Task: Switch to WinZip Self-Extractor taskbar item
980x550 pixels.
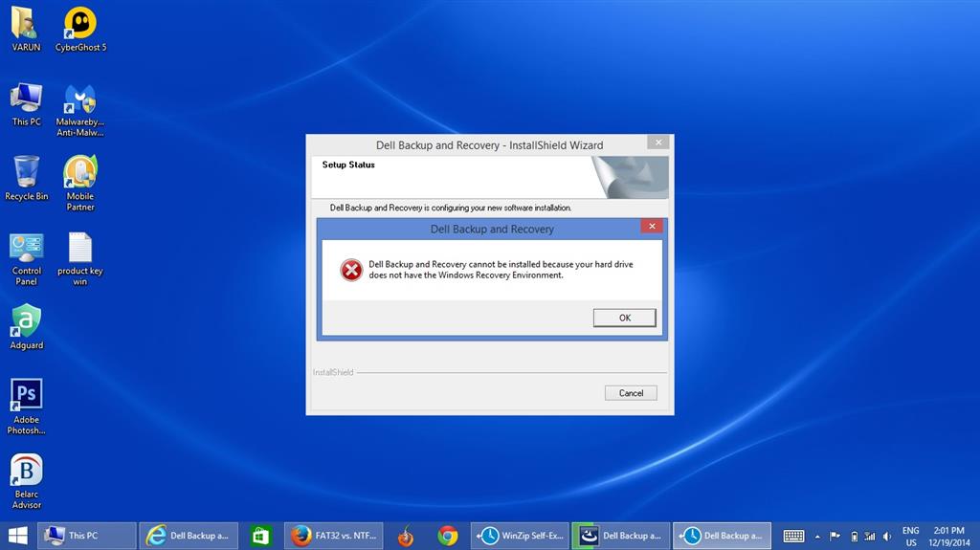Action: click(x=520, y=536)
